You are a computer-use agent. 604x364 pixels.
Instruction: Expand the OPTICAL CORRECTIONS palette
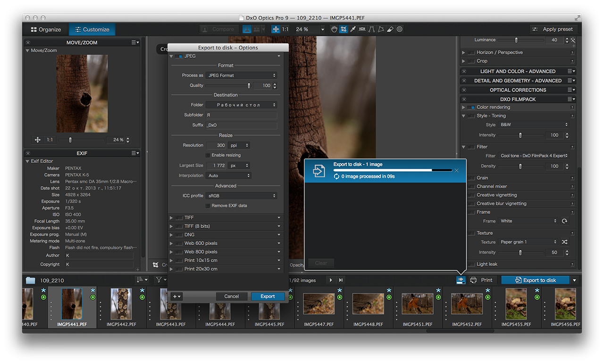[518, 90]
